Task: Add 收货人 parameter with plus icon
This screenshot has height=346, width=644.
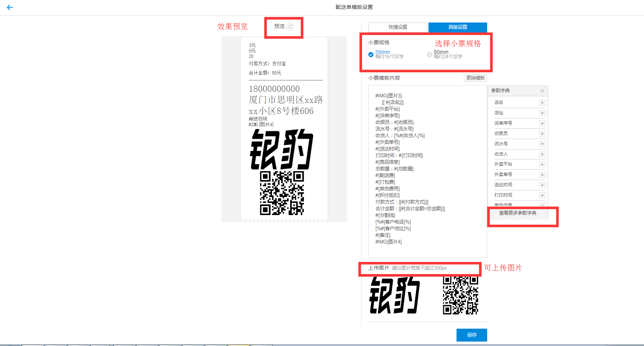Action: (x=542, y=154)
